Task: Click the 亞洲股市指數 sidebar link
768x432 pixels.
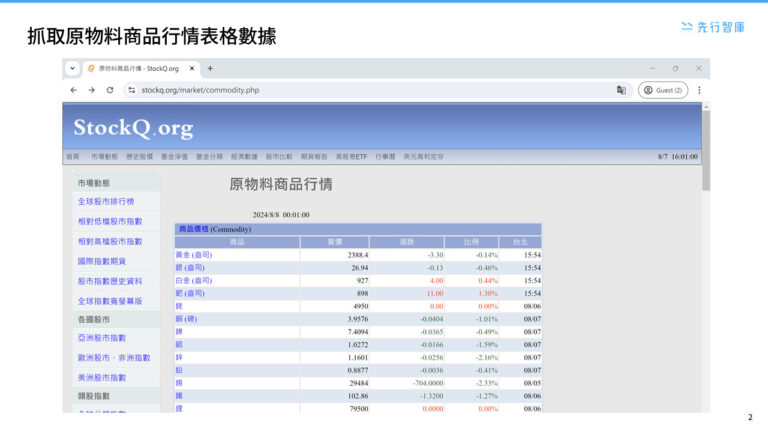Action: 102,338
